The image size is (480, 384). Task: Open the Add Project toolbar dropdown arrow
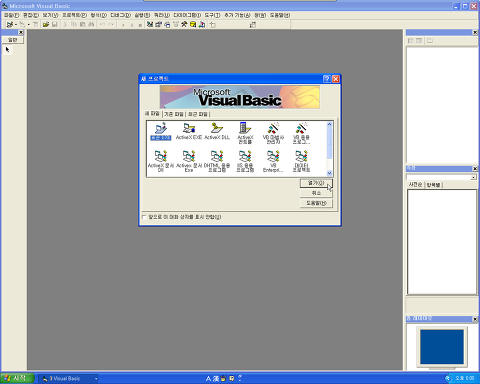tap(16, 25)
